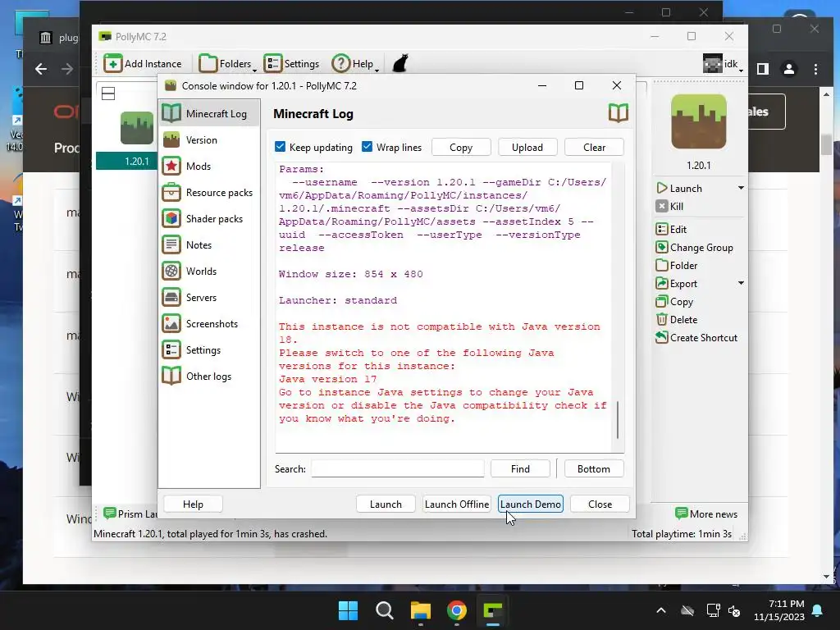840x630 pixels.
Task: Click Export in the instance panel
Action: click(x=677, y=283)
